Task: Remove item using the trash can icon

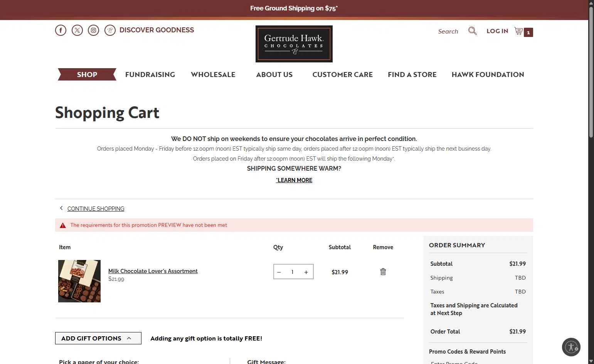Action: (383, 272)
